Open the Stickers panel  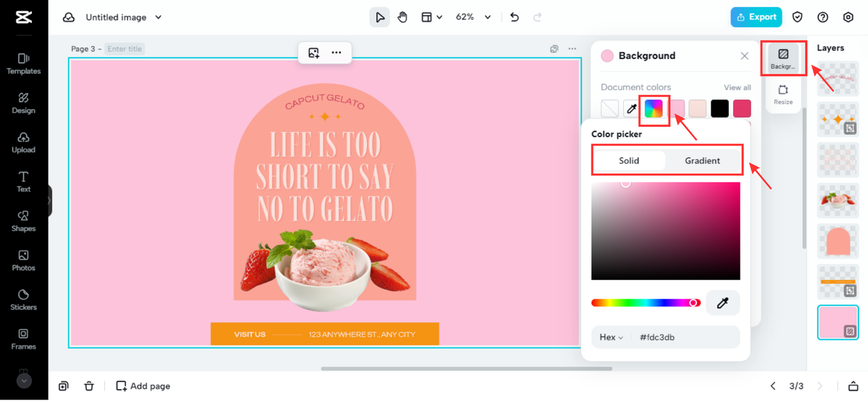coord(24,299)
